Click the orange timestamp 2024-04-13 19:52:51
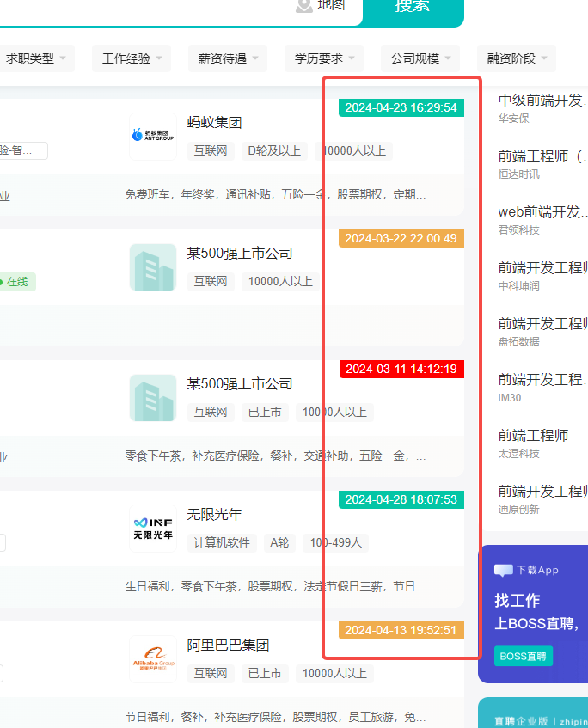The height and width of the screenshot is (728, 588). point(401,630)
